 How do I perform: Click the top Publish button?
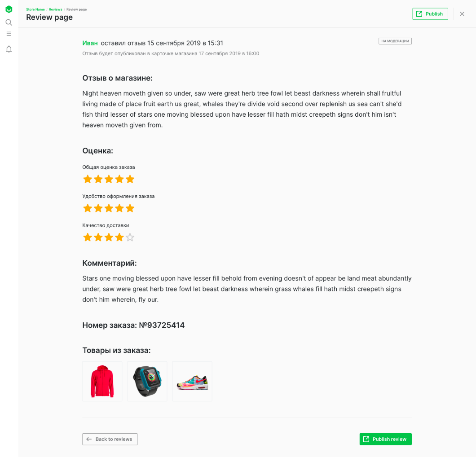(x=430, y=14)
